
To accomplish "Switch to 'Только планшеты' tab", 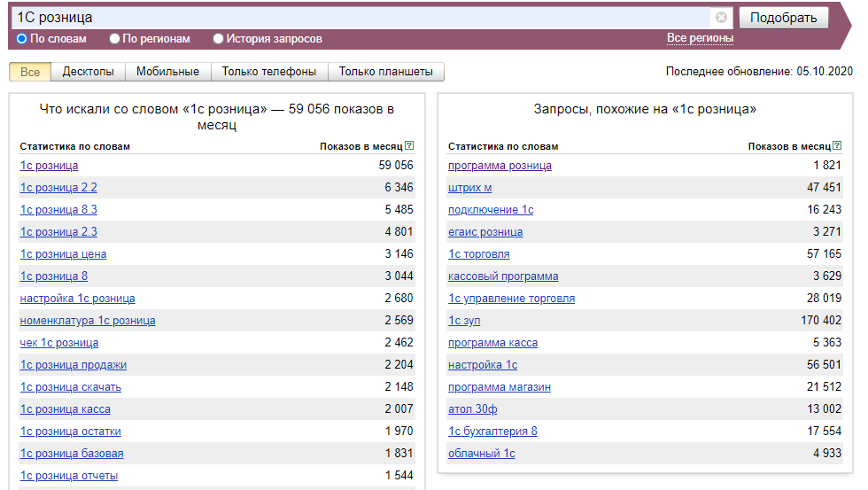I will pyautogui.click(x=385, y=72).
